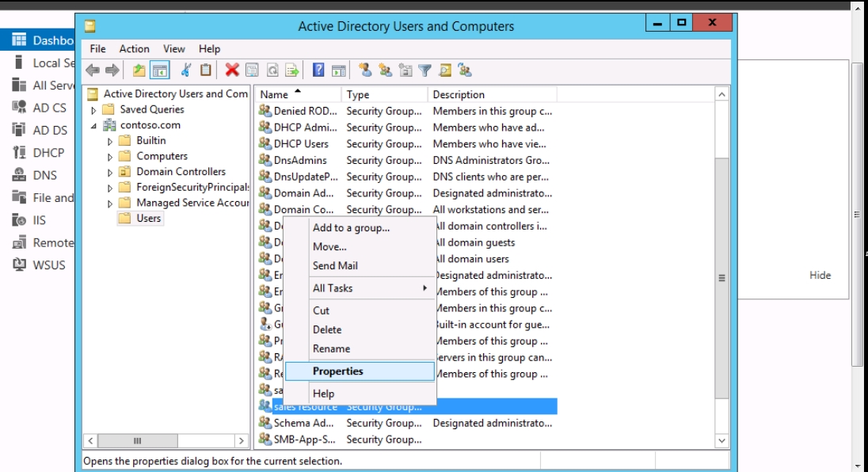
Task: Create a new user with toolbar icon
Action: tap(365, 70)
